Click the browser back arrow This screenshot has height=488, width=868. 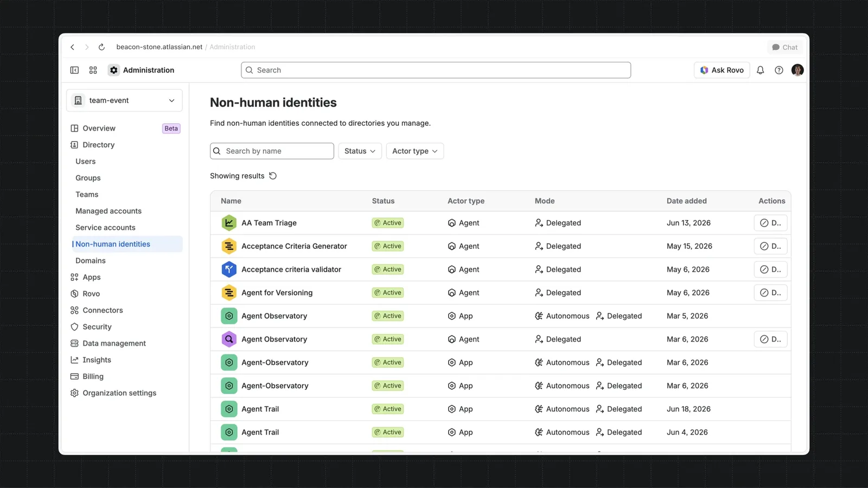[x=72, y=47]
